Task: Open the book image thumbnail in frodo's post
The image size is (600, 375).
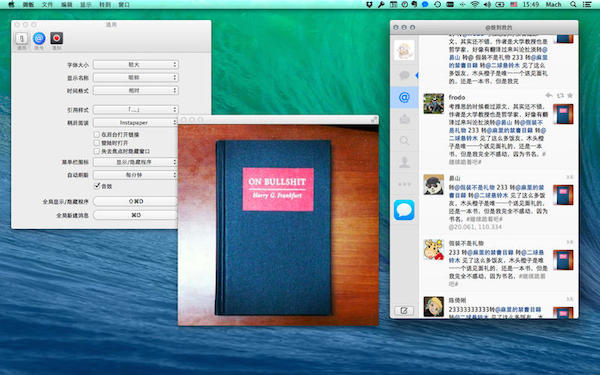Action: point(563,114)
